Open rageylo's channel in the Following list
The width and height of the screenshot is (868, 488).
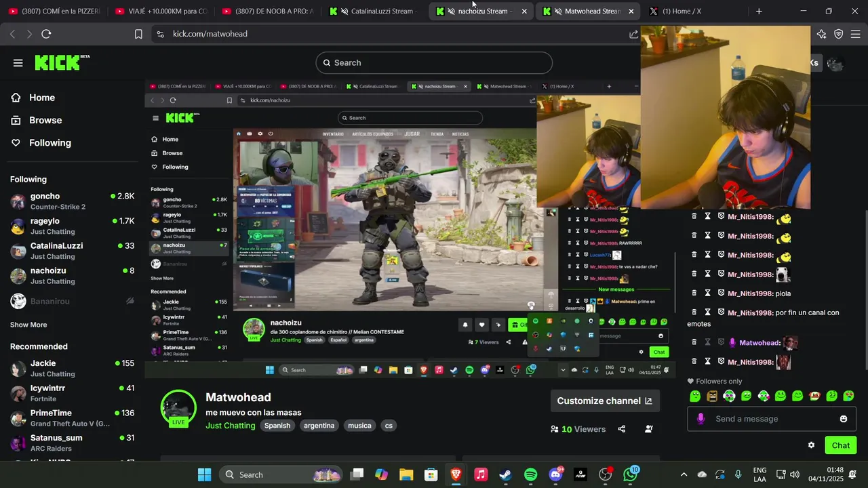[x=73, y=226]
